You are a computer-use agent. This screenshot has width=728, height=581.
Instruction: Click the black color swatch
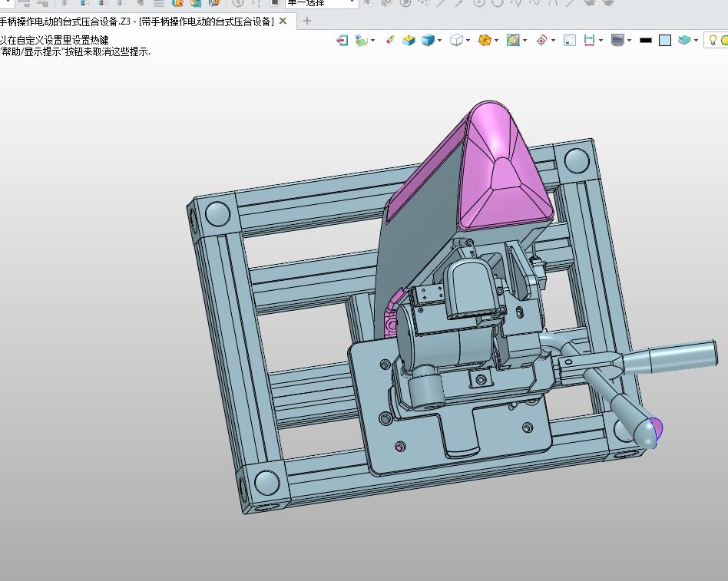click(x=646, y=41)
